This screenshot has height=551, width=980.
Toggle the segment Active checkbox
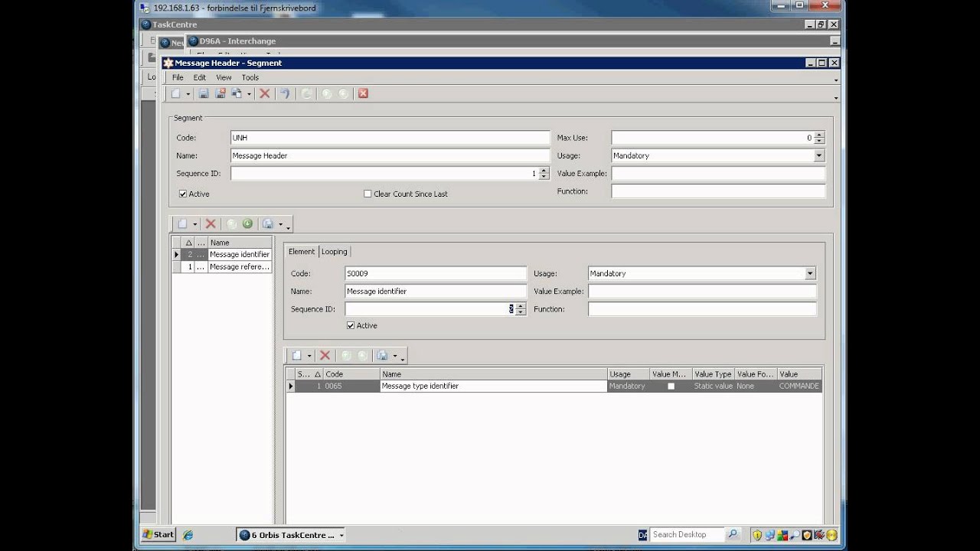(x=183, y=194)
